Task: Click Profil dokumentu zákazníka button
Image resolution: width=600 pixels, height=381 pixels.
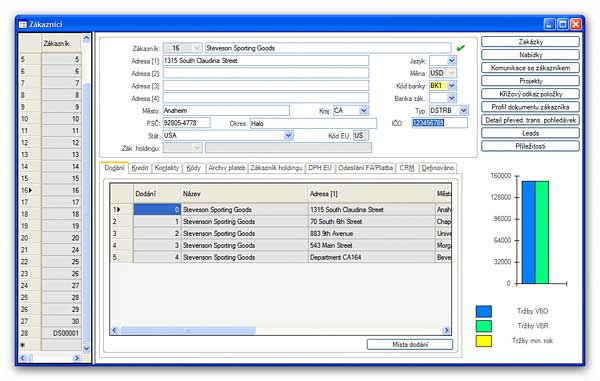Action: [x=530, y=107]
